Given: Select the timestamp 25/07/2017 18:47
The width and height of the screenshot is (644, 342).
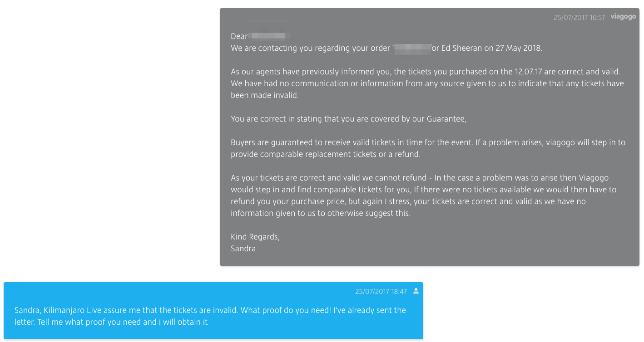Looking at the screenshot, I should tap(381, 292).
